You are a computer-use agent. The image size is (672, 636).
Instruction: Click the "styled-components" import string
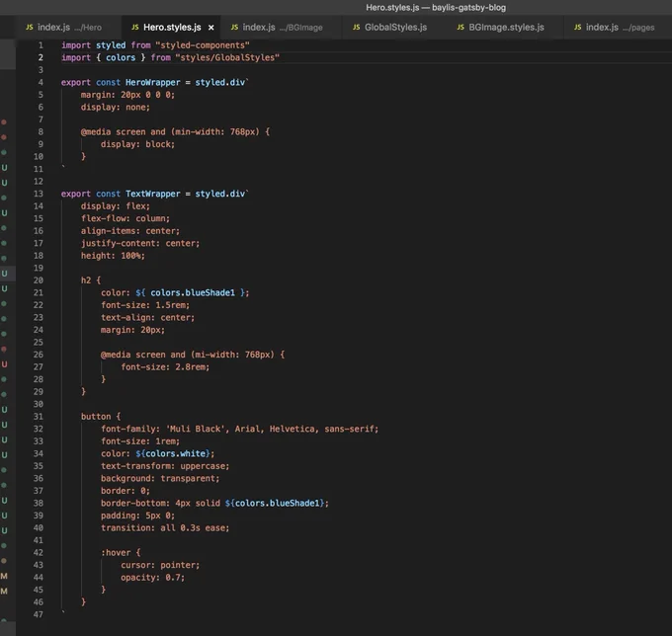tap(203, 45)
